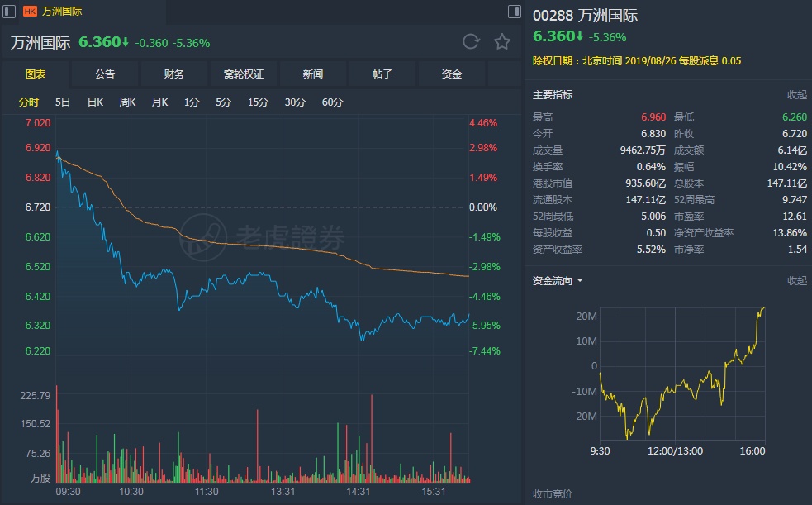Viewport: 812px width, 505px height.
Task: Switch chart to 日K view
Action: (95, 102)
